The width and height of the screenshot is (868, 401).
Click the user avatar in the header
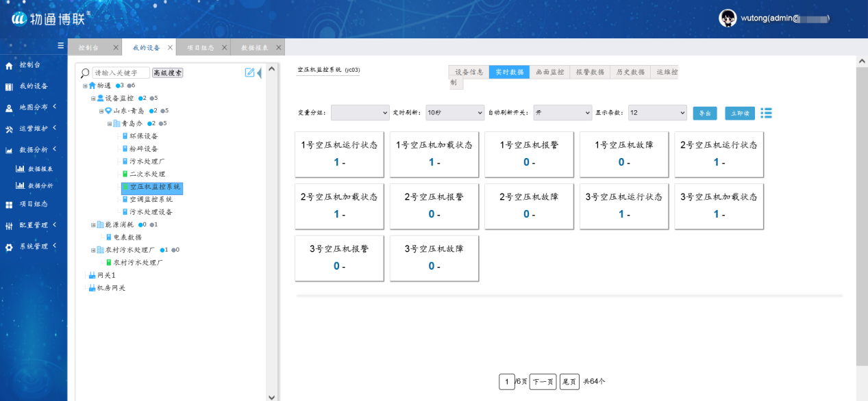pyautogui.click(x=728, y=18)
